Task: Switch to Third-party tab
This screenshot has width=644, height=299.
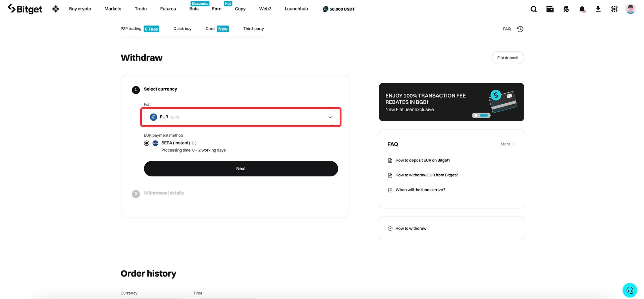Action: pyautogui.click(x=254, y=29)
